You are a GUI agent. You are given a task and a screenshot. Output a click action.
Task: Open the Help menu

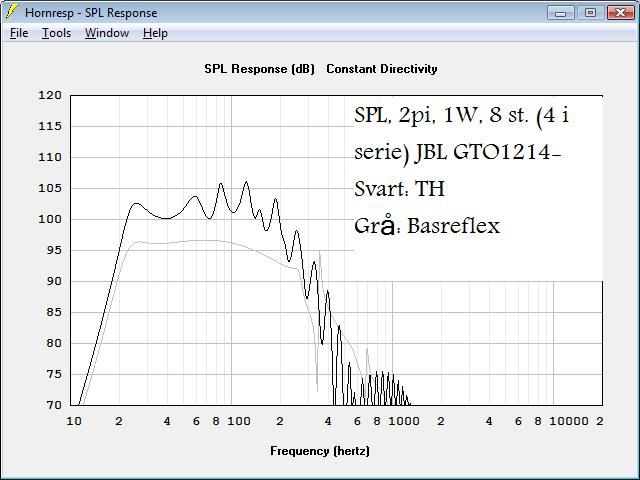point(156,33)
